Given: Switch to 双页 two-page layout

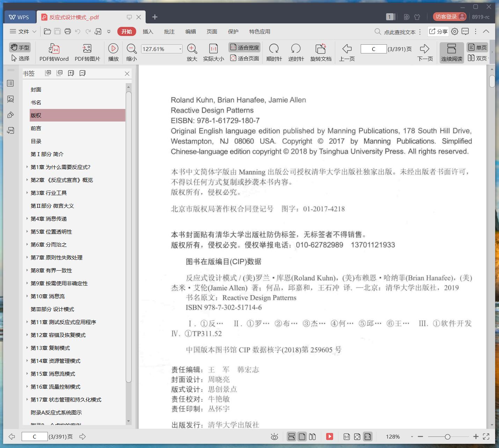Looking at the screenshot, I should [x=477, y=58].
